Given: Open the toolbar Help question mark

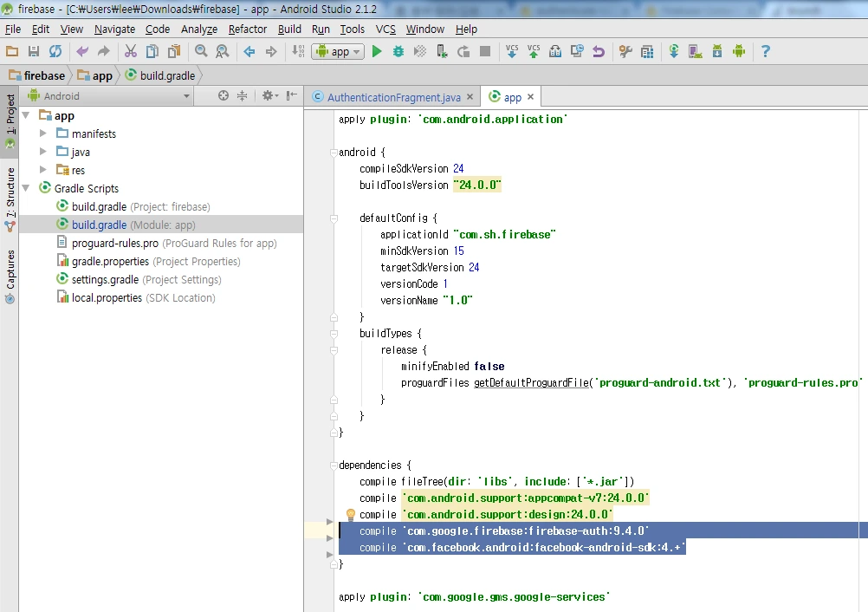Looking at the screenshot, I should tap(765, 52).
